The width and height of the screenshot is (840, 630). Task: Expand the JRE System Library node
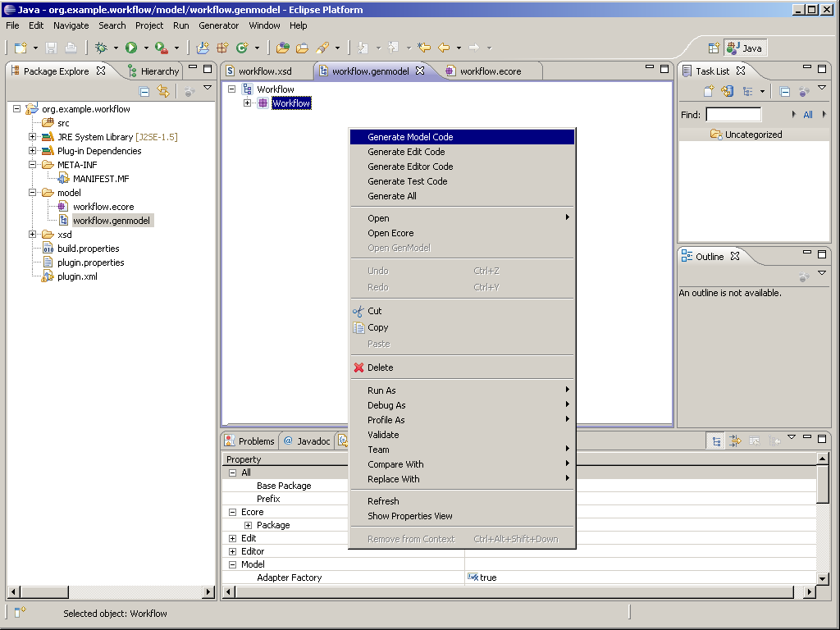pyautogui.click(x=33, y=137)
